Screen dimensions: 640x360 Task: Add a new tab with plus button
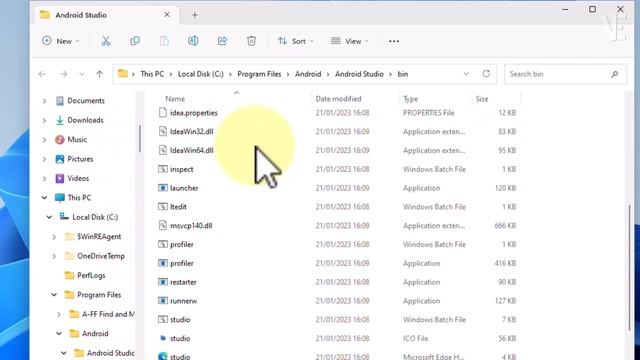(195, 15)
